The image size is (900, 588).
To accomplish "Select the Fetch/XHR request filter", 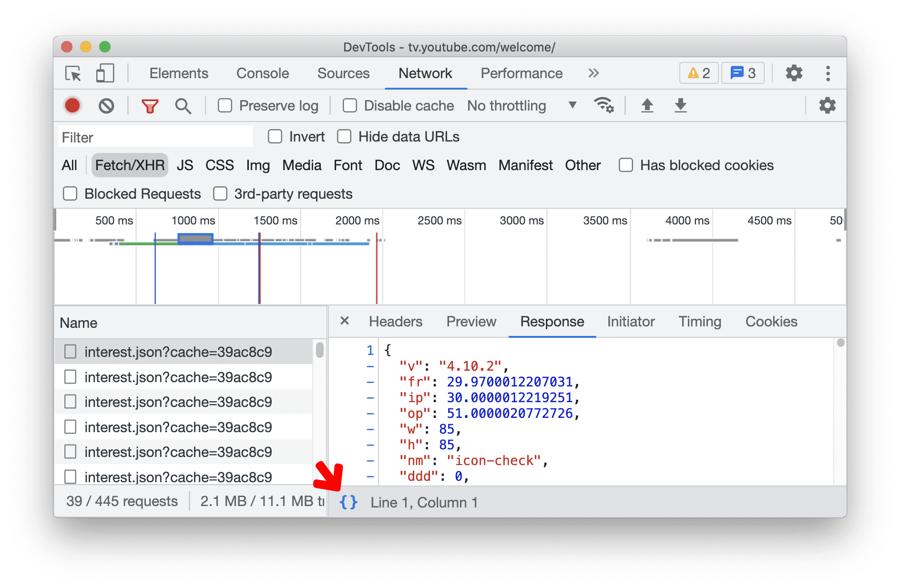I will point(129,165).
